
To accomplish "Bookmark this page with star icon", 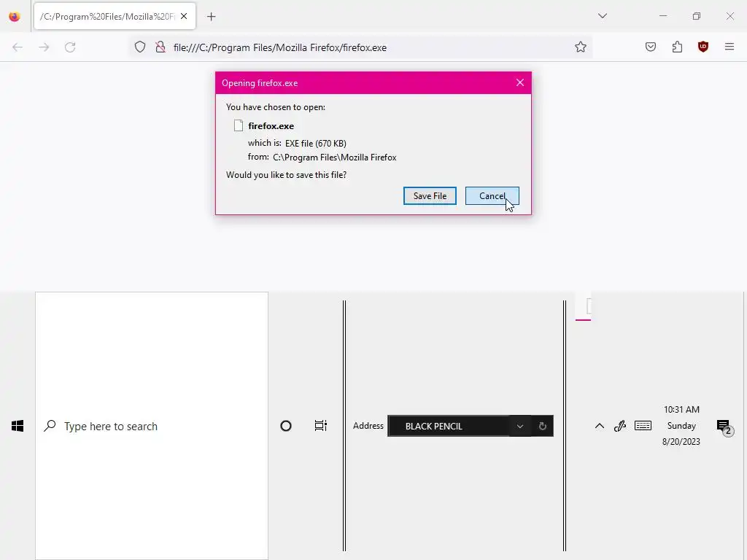I will 580,47.
